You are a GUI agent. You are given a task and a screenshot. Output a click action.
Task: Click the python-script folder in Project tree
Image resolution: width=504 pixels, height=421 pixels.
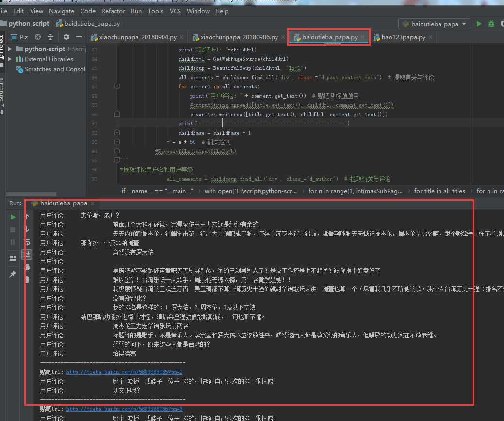(45, 49)
